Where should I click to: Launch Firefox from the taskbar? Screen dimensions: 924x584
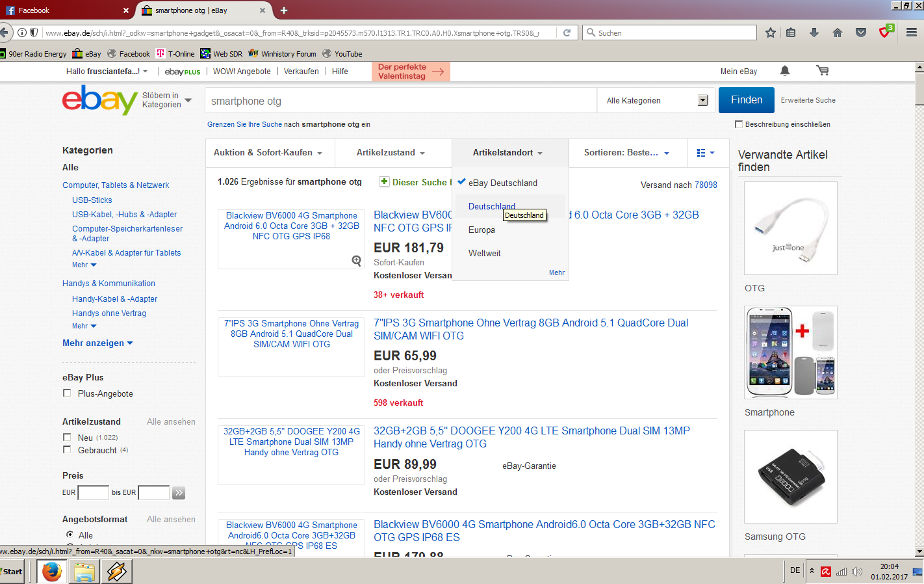click(x=52, y=572)
